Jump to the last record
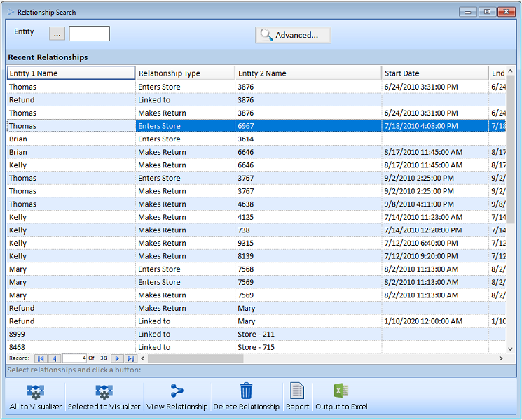The height and width of the screenshot is (420, 522). (130, 358)
